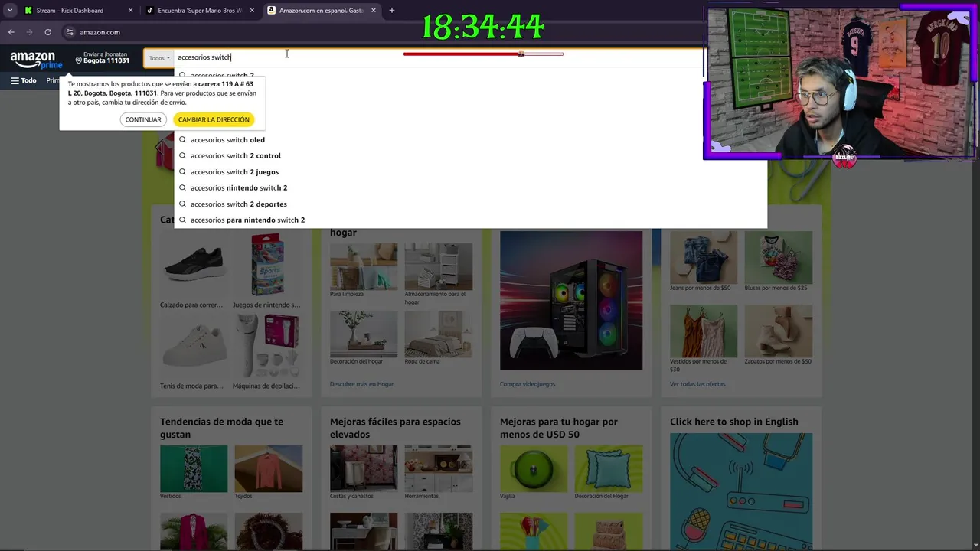Open Jeans por menos de $50 thumbnail

pos(704,257)
